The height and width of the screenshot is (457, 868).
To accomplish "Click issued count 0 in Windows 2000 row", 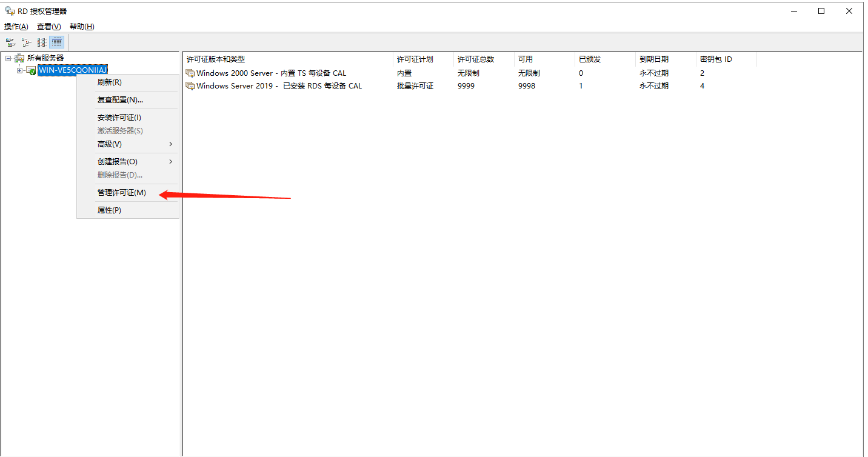I will point(581,73).
